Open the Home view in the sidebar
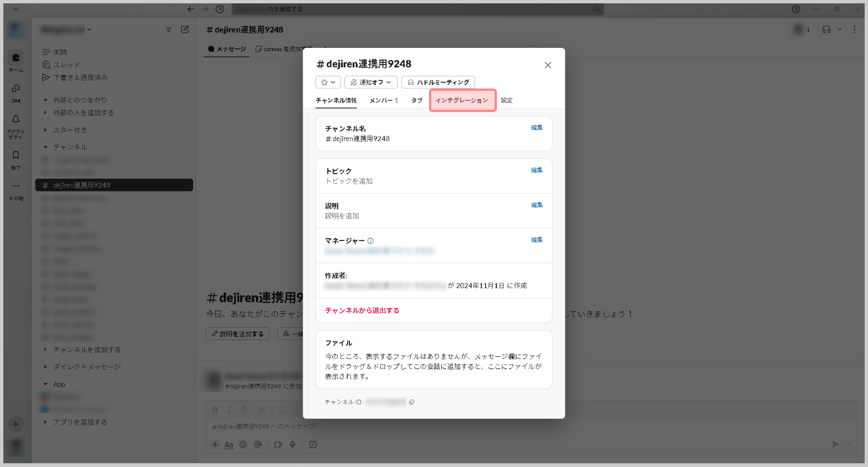The image size is (868, 467). 16,61
